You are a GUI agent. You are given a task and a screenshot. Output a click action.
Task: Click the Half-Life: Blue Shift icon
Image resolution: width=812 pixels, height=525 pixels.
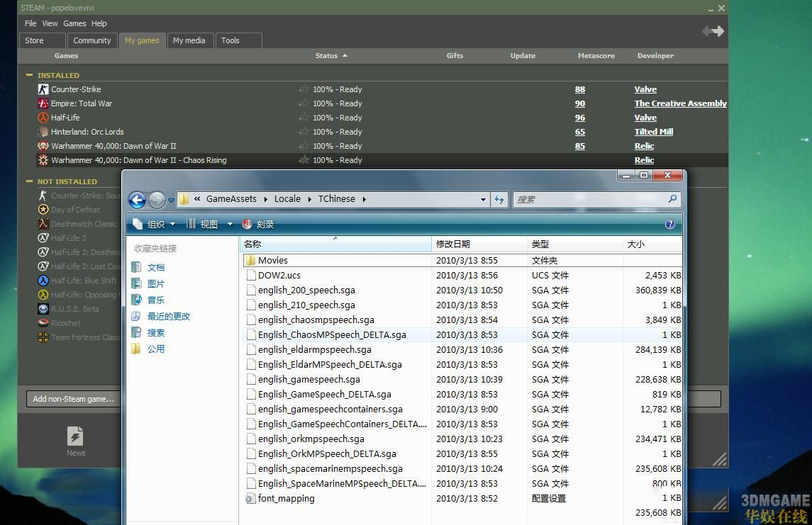[43, 281]
